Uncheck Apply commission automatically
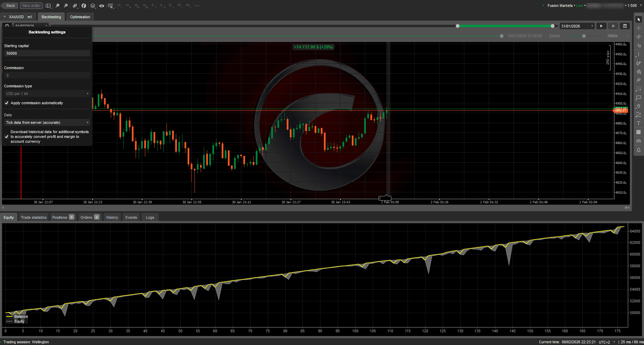The image size is (644, 345). (7, 103)
